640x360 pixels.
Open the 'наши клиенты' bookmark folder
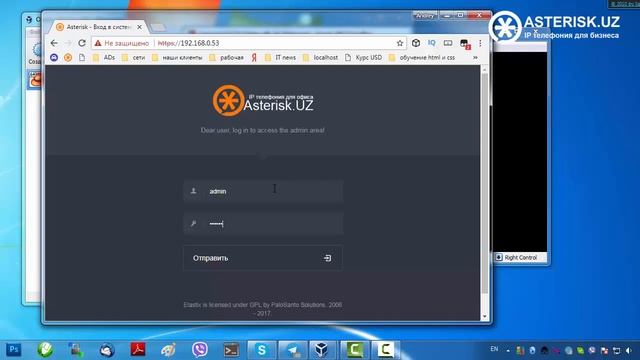coord(177,58)
